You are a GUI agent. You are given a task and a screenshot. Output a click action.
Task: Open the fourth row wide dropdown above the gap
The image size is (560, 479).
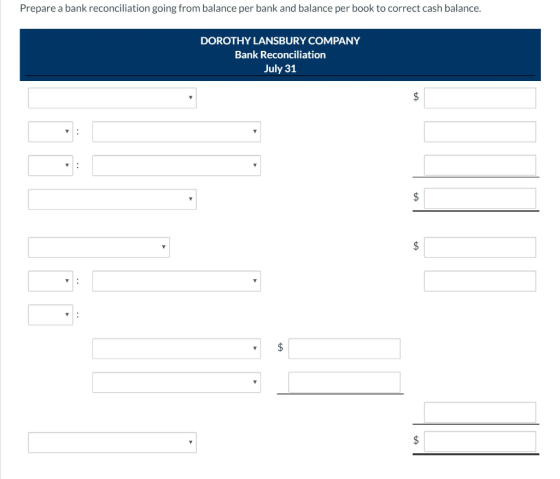pyautogui.click(x=112, y=199)
